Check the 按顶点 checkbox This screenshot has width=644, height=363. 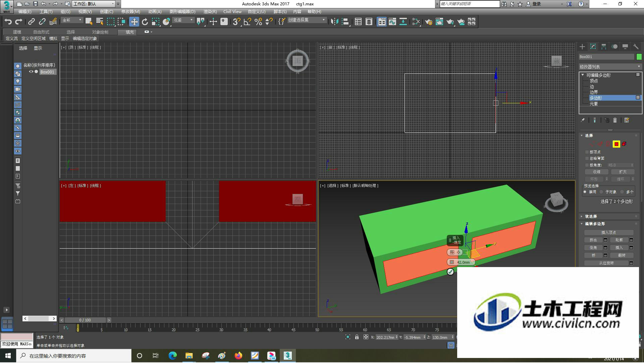click(587, 152)
